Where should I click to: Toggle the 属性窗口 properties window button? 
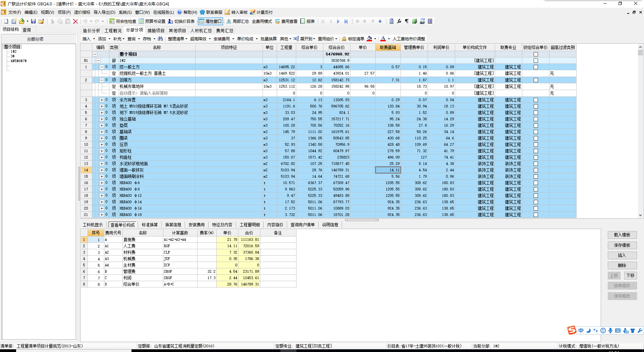pos(211,21)
